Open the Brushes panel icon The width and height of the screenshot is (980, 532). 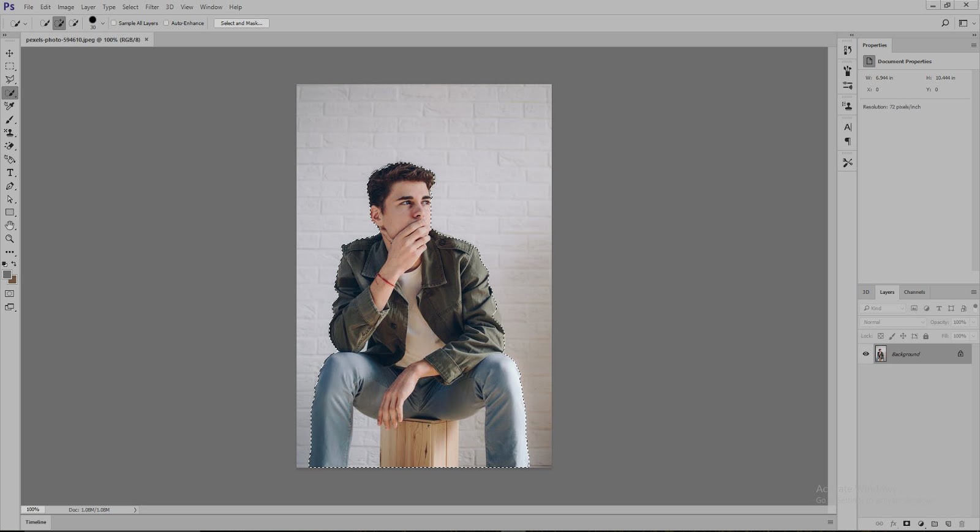pos(848,71)
